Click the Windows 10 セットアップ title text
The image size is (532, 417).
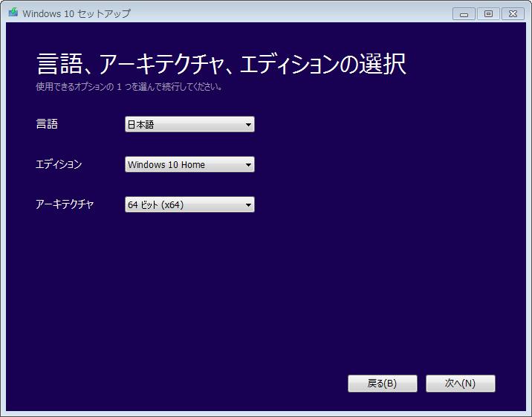click(x=77, y=13)
